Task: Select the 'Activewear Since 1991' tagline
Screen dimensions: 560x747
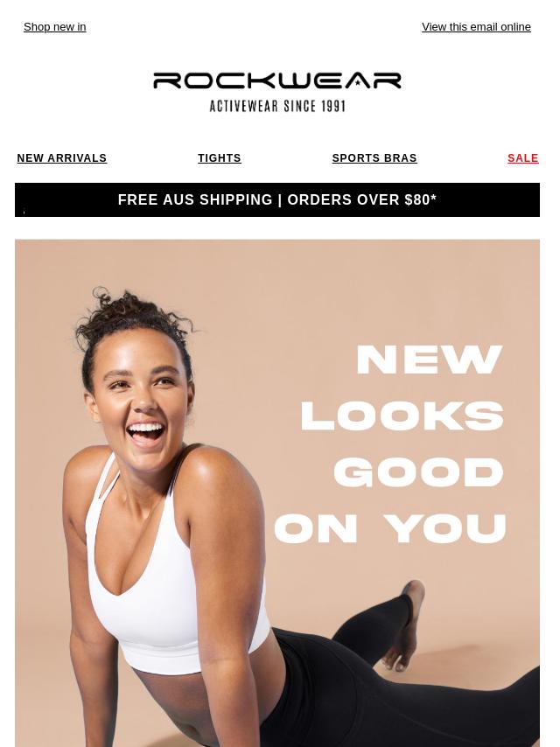Action: (277, 106)
